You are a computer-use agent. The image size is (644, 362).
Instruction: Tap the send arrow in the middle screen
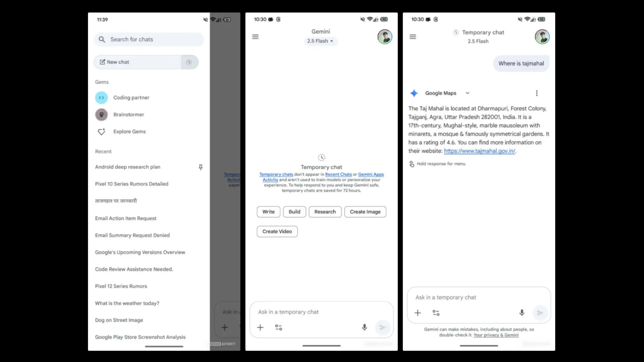coord(383,327)
